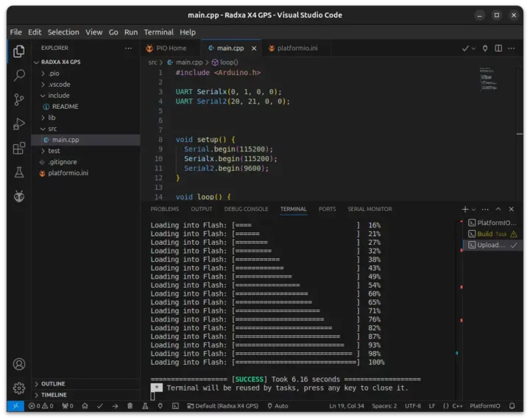Switch to the Serial Monitor tab
The width and height of the screenshot is (530, 420).
click(x=370, y=210)
